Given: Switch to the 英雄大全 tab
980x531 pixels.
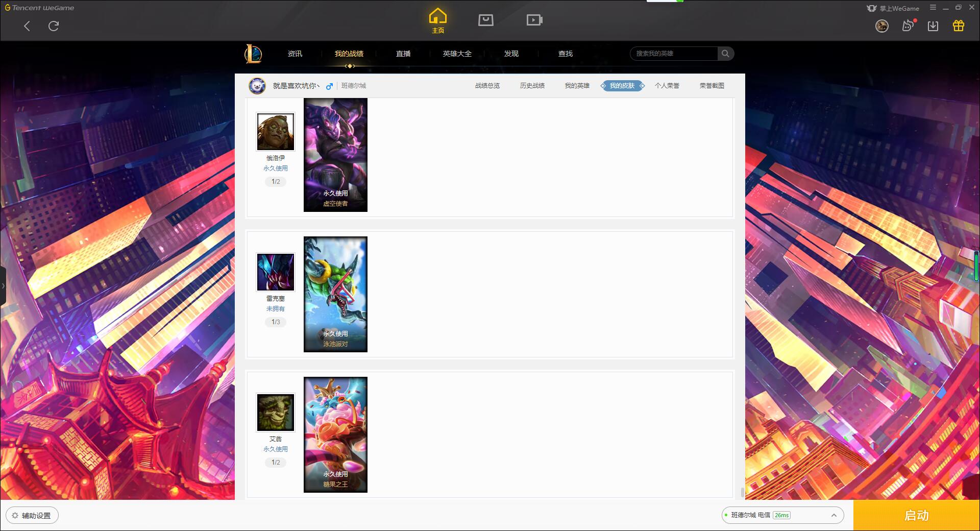Looking at the screenshot, I should pyautogui.click(x=457, y=54).
